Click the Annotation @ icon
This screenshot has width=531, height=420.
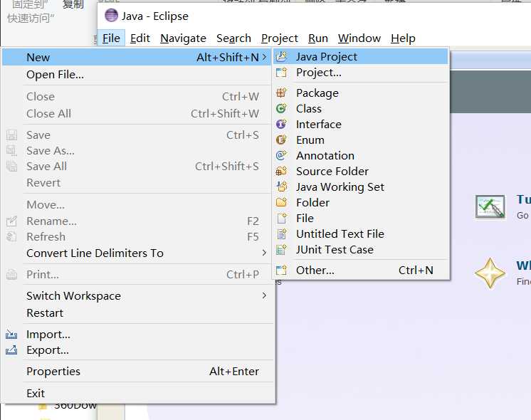(x=281, y=155)
